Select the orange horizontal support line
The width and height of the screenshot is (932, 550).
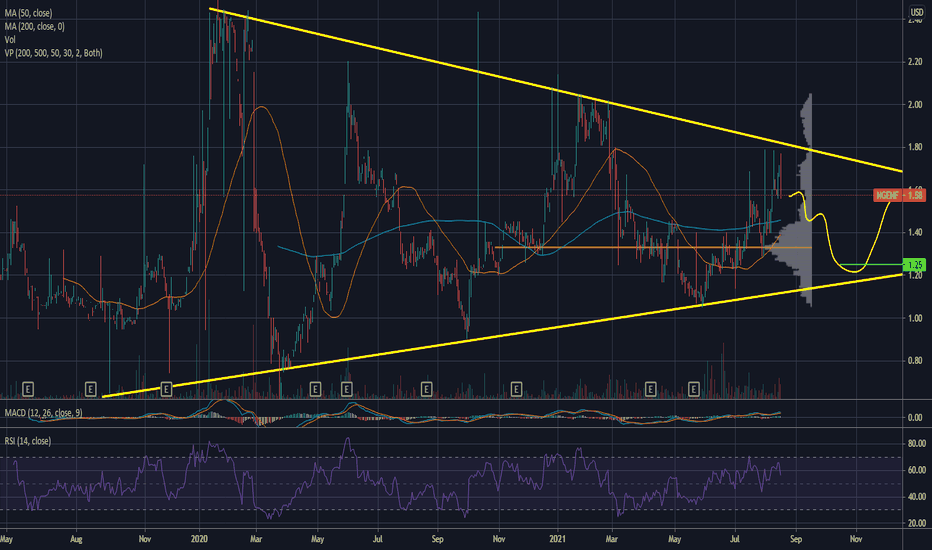(x=653, y=247)
